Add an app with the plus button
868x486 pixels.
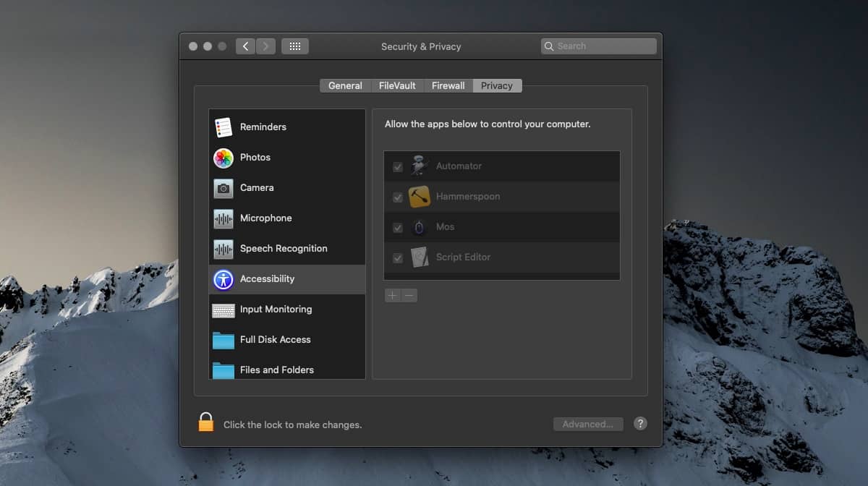click(x=393, y=295)
